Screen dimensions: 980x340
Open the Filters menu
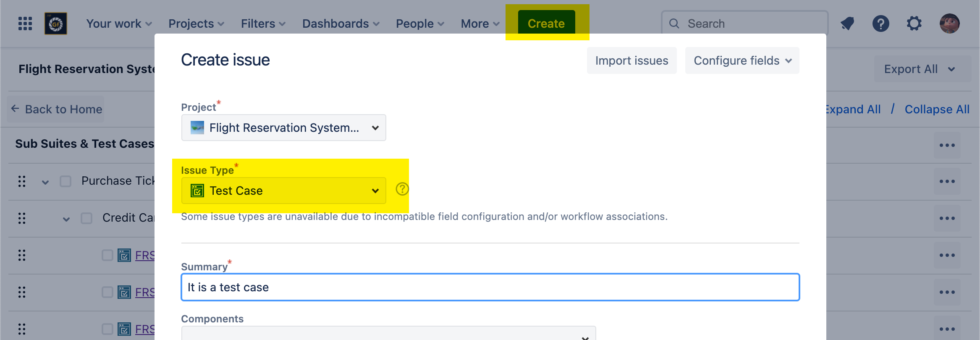click(x=263, y=24)
